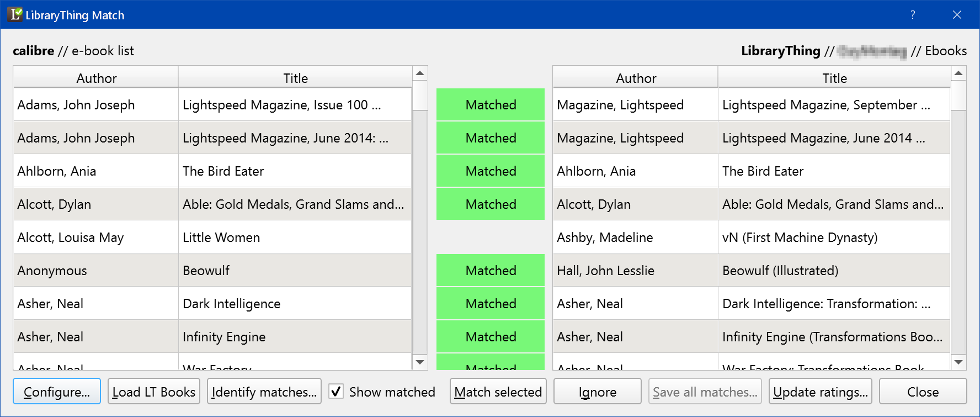Screen dimensions: 980x417
Task: Close the LibraryThing Match dialog window
Action: pos(957,15)
